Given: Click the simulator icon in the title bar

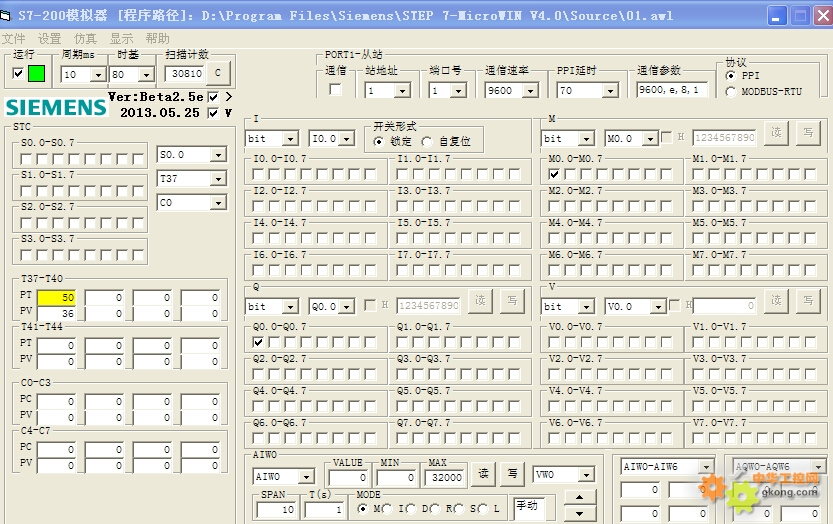Looking at the screenshot, I should [x=5, y=15].
